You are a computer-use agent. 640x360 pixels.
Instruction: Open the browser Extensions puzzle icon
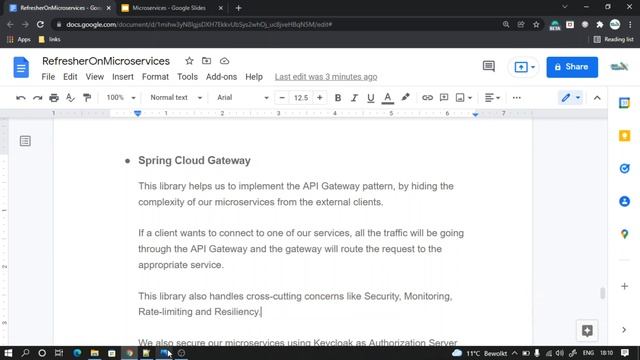coord(600,24)
